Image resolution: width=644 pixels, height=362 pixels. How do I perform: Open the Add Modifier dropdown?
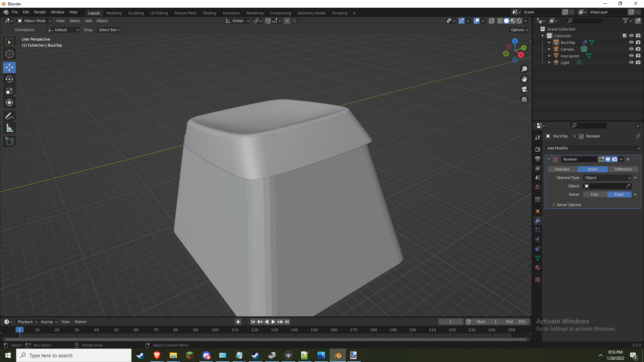593,148
